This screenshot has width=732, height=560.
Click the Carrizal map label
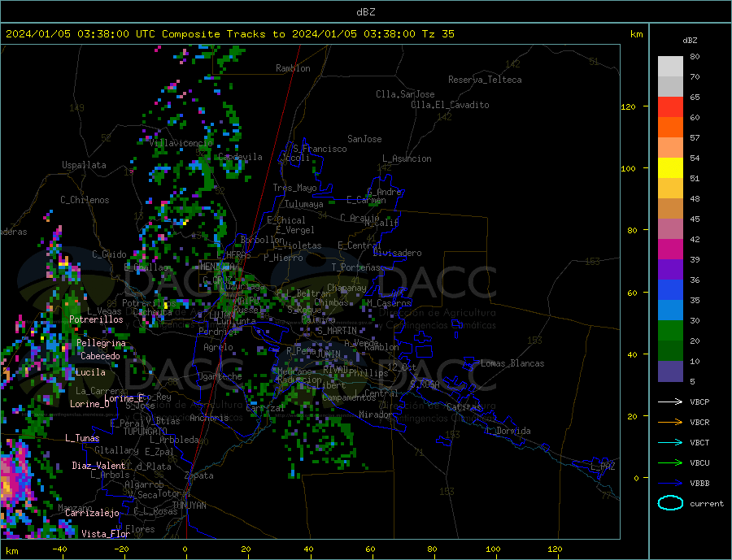coord(265,408)
